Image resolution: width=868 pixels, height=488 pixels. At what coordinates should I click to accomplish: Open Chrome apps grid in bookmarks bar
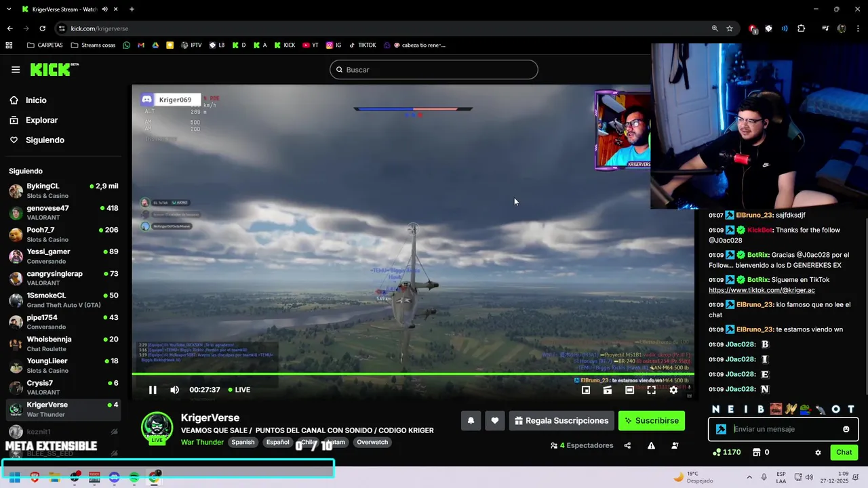click(x=9, y=45)
